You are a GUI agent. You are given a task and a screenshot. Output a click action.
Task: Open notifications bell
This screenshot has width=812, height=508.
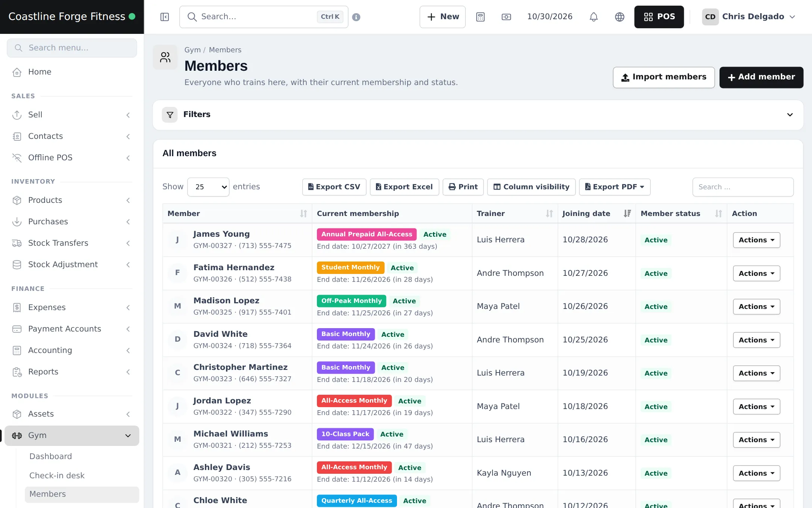593,17
